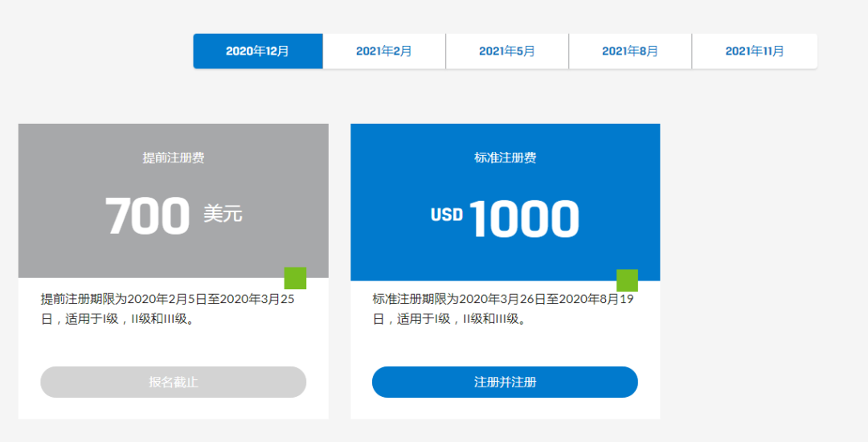
Task: Click the greyed-out 报名截止 button
Action: (x=174, y=382)
